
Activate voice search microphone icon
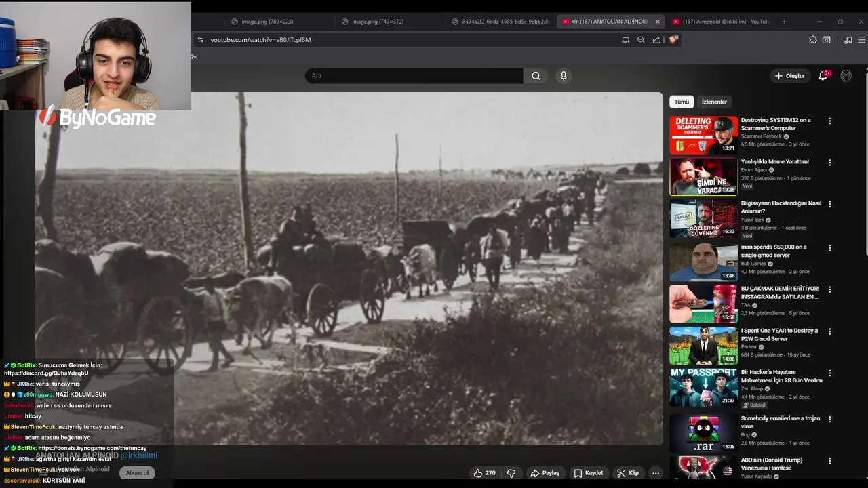pyautogui.click(x=563, y=76)
